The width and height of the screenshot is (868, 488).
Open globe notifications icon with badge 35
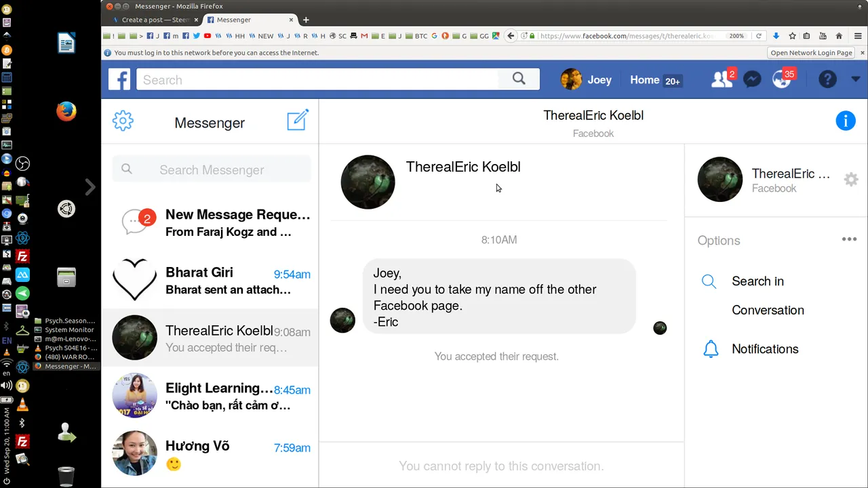[782, 79]
